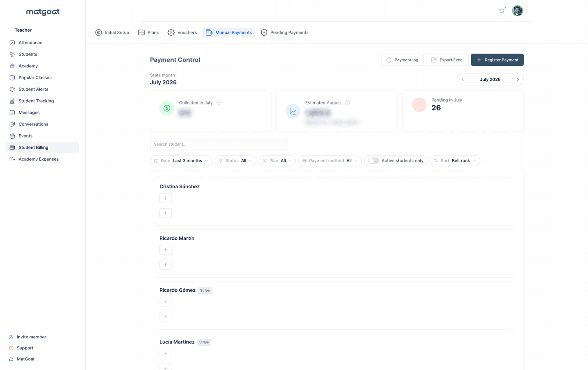588x370 pixels.
Task: Click Stripe badge next to Ricardo Gómez
Action: click(205, 291)
